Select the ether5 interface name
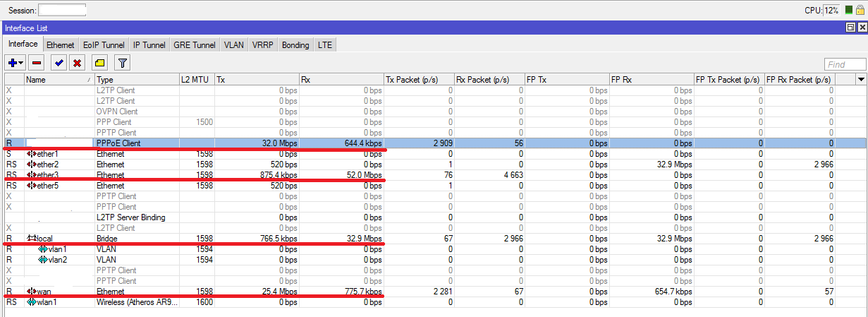The height and width of the screenshot is (317, 868). tap(48, 186)
